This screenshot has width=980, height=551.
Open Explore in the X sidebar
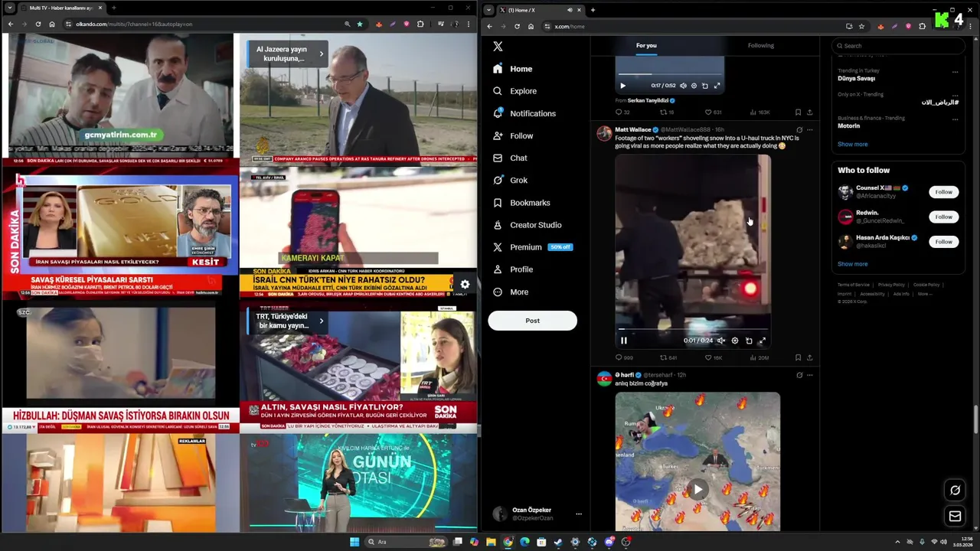pos(514,91)
